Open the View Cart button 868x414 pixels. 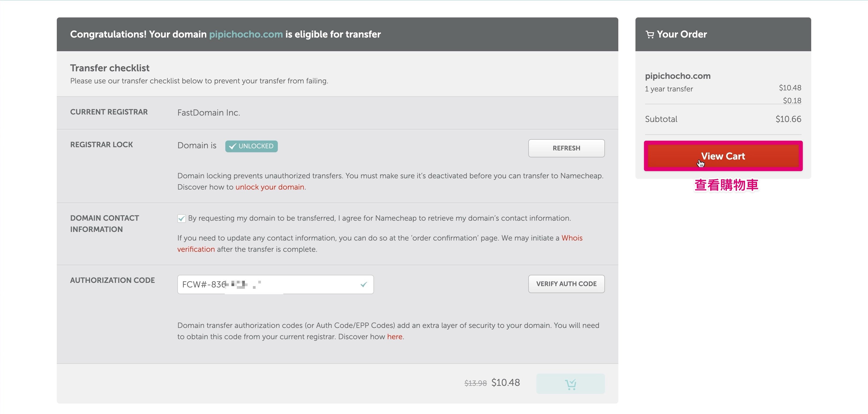723,156
